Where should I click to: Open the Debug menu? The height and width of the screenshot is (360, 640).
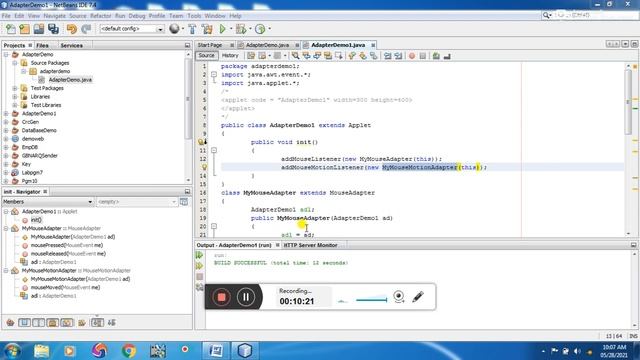tap(137, 16)
